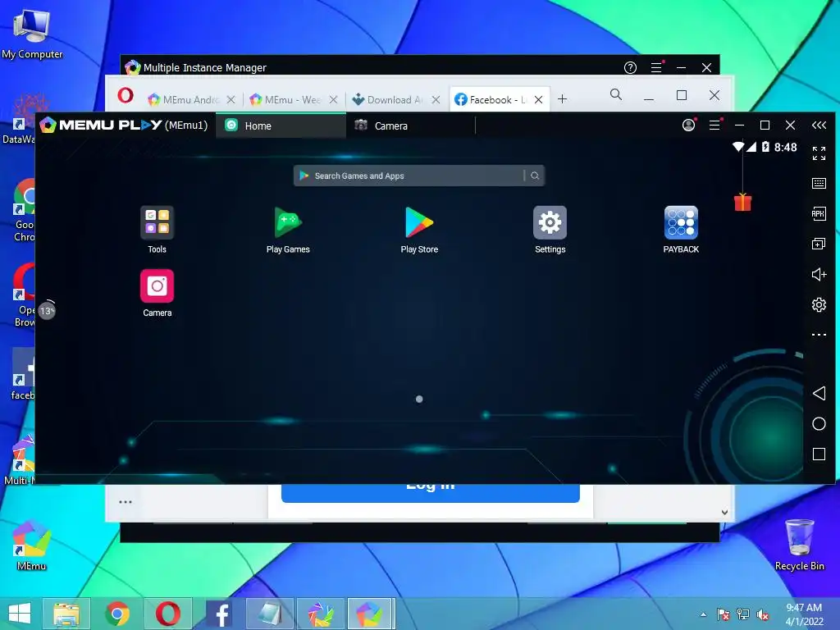Increase volume with the speaker plus icon
Viewport: 840px width, 630px height.
tap(819, 274)
